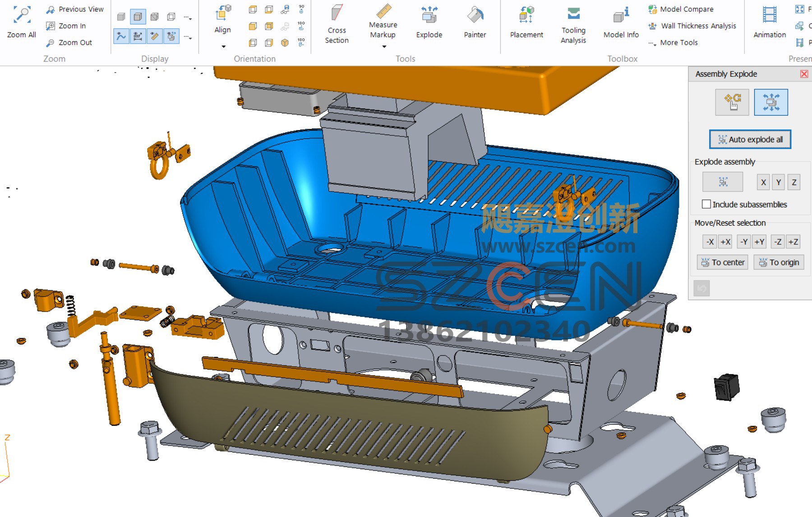Rotate view 90 degrees icon
Viewport: 812px width, 517px height.
pyautogui.click(x=301, y=9)
